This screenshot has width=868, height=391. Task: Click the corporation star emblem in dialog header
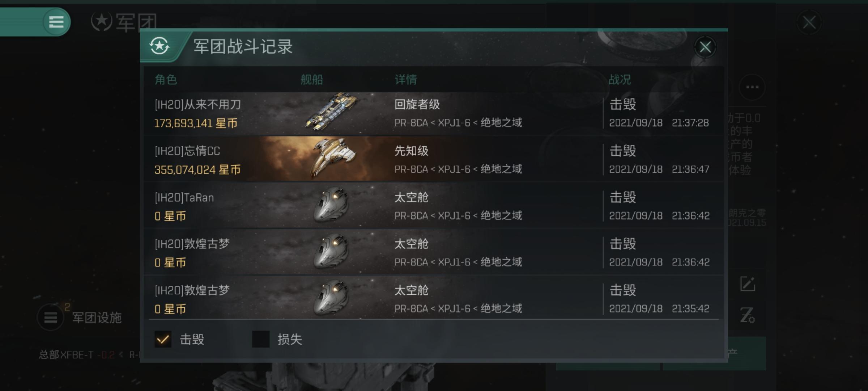[x=159, y=46]
